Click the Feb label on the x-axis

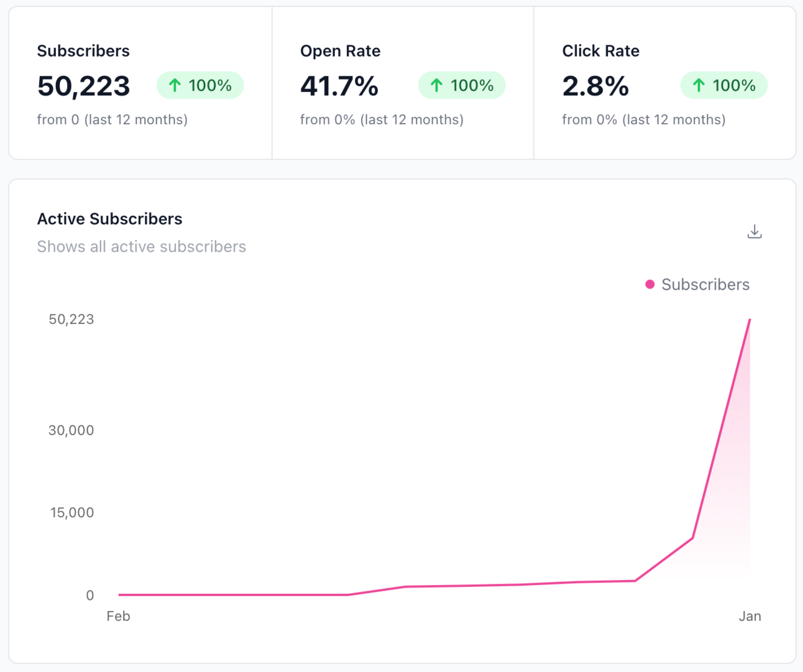[118, 616]
